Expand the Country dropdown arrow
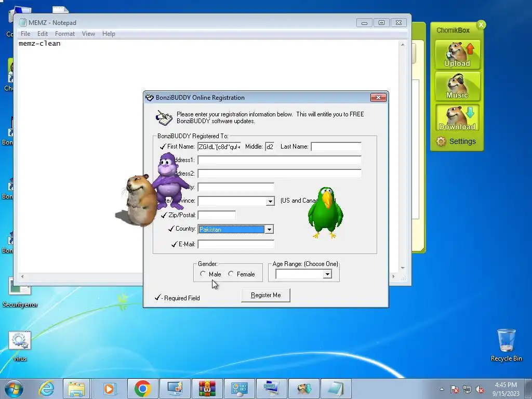The image size is (532, 399). [269, 229]
